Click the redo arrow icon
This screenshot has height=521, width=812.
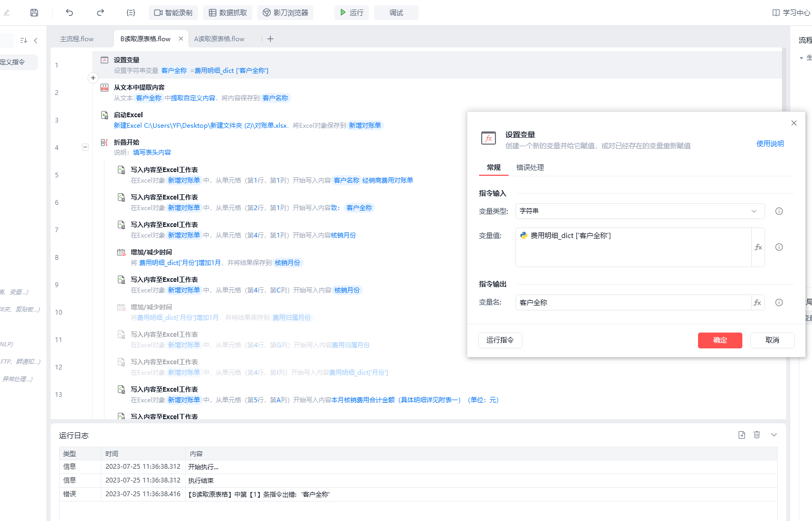tap(100, 13)
